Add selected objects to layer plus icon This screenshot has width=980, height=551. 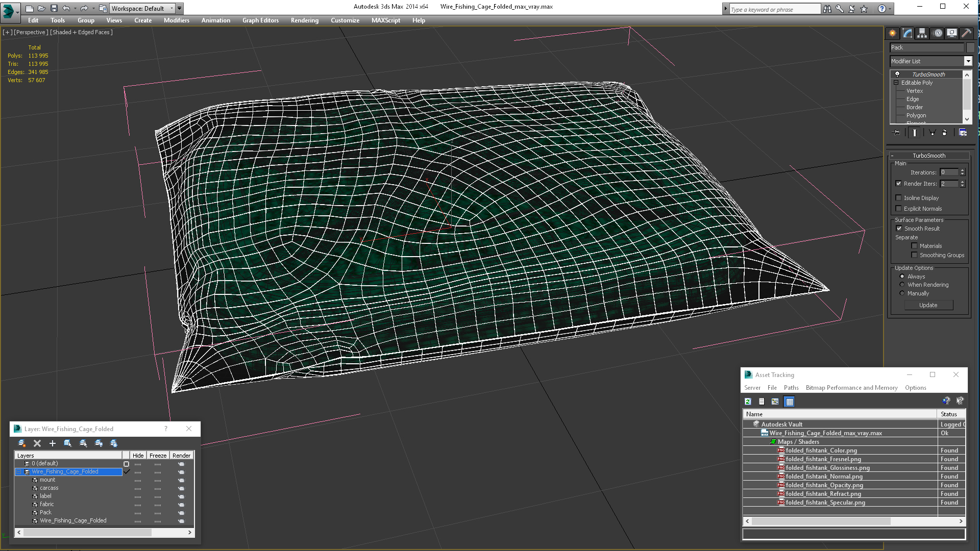point(53,443)
